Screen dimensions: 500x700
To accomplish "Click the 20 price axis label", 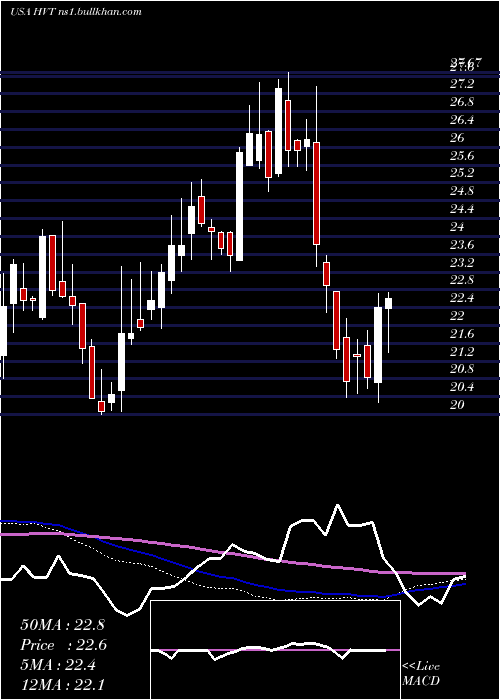I will 457,404.
